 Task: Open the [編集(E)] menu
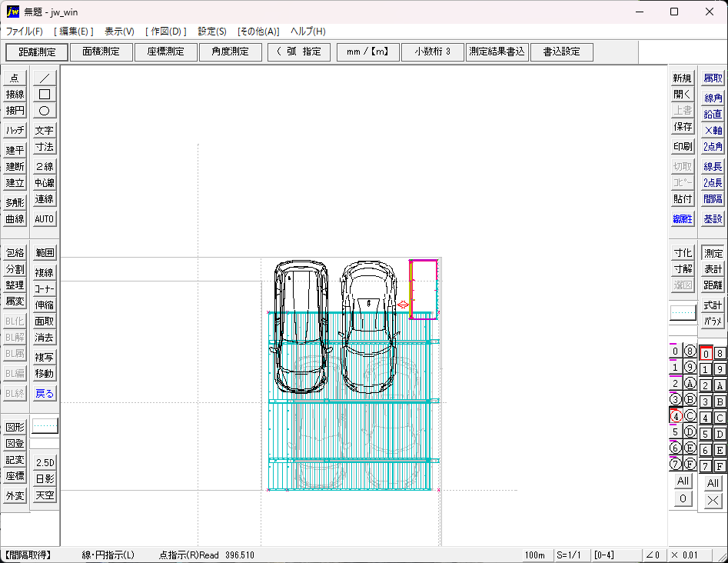pyautogui.click(x=73, y=31)
